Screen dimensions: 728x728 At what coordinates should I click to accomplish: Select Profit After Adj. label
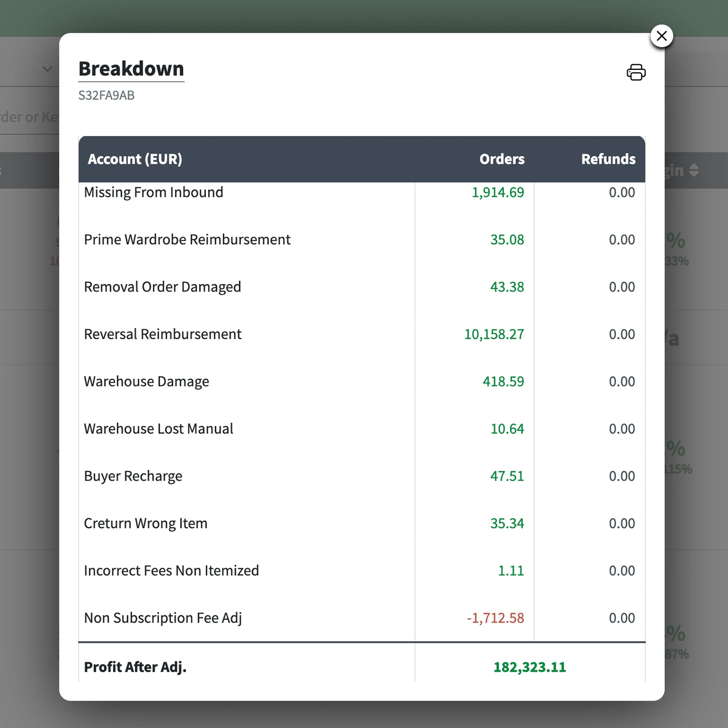tap(135, 667)
